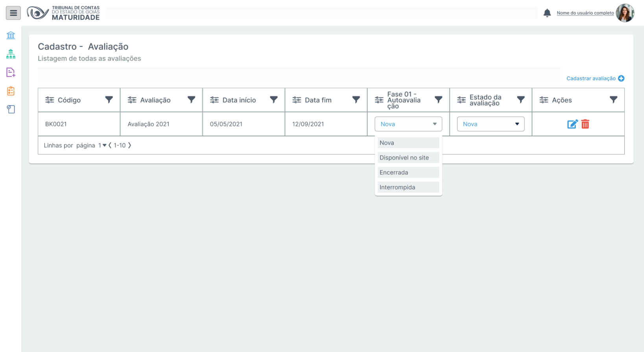
Task: Open the institution building sidebar icon
Action: pos(11,35)
